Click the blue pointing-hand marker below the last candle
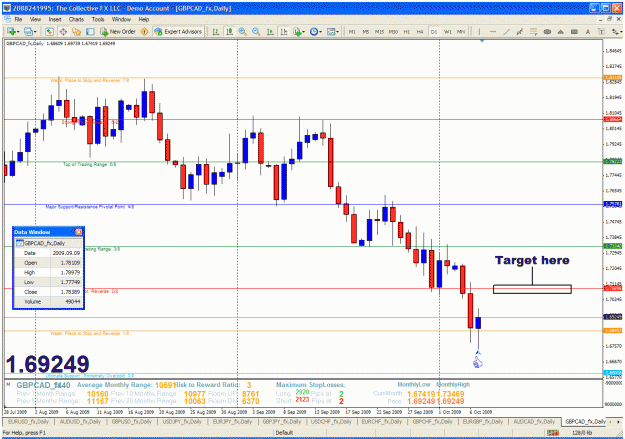 coord(478,360)
